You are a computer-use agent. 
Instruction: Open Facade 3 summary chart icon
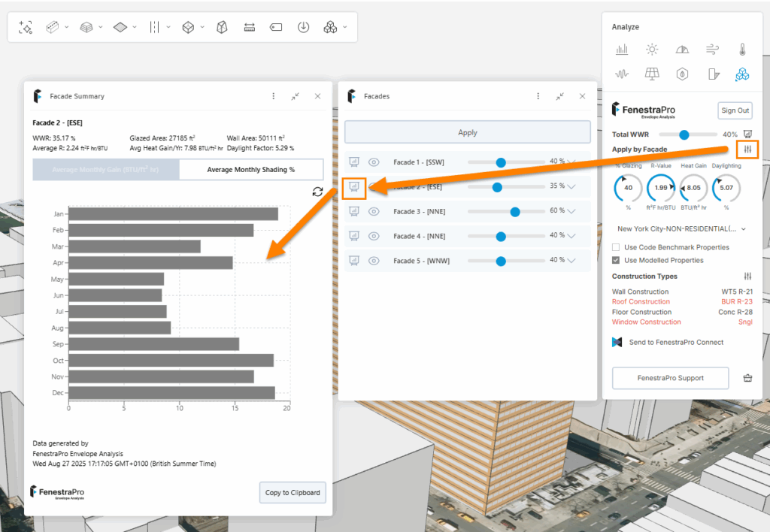354,212
